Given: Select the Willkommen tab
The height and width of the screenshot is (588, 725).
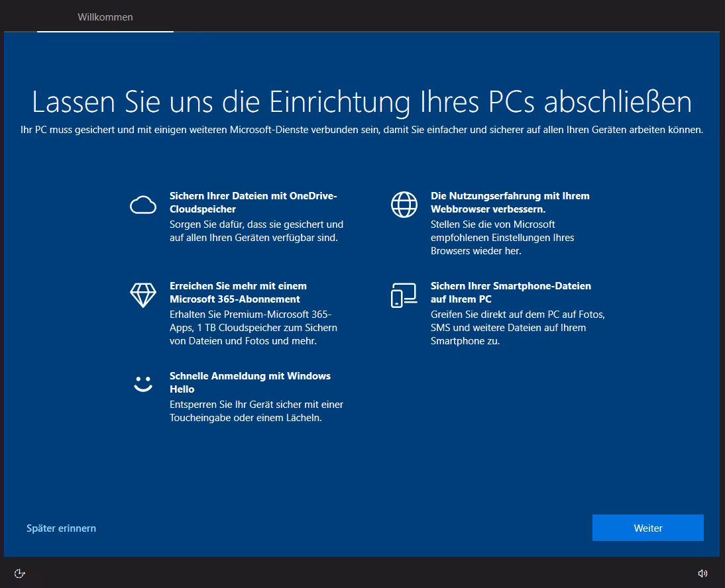Looking at the screenshot, I should point(105,17).
